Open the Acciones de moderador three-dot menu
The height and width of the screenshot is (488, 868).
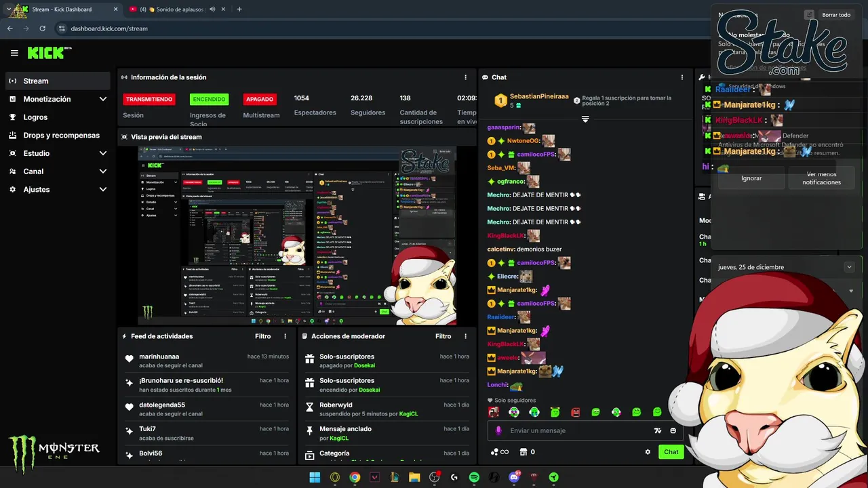click(465, 336)
